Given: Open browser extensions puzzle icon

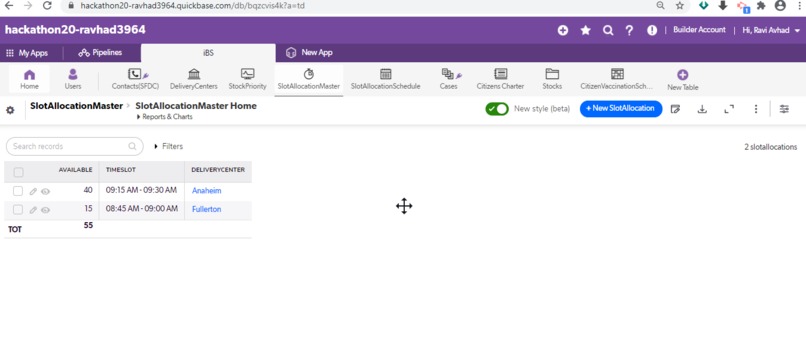Looking at the screenshot, I should 761,6.
